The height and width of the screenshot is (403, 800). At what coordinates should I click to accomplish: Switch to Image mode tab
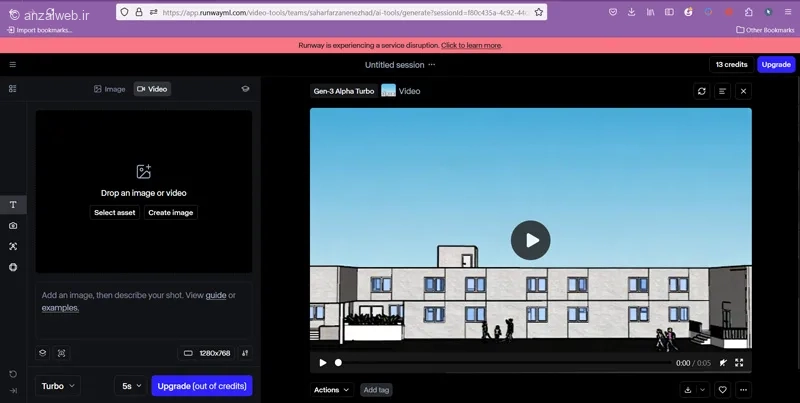(109, 89)
